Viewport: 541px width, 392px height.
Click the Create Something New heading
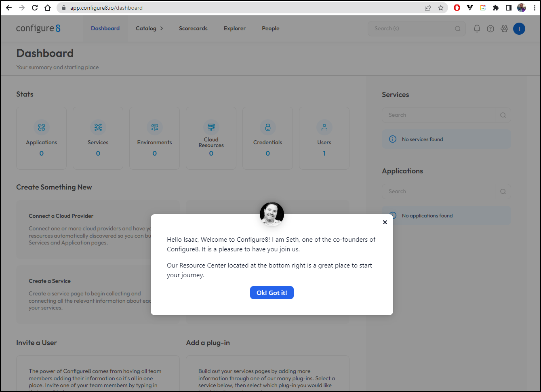tap(54, 187)
